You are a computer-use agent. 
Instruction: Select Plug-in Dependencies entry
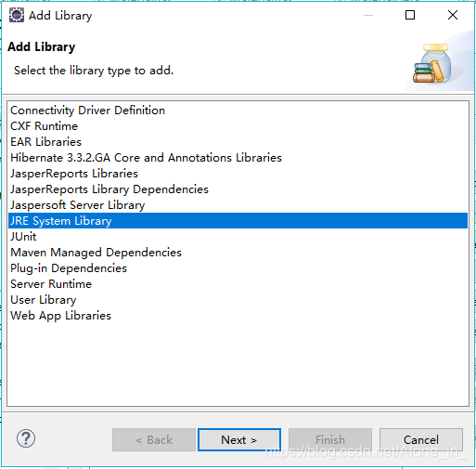238,268
